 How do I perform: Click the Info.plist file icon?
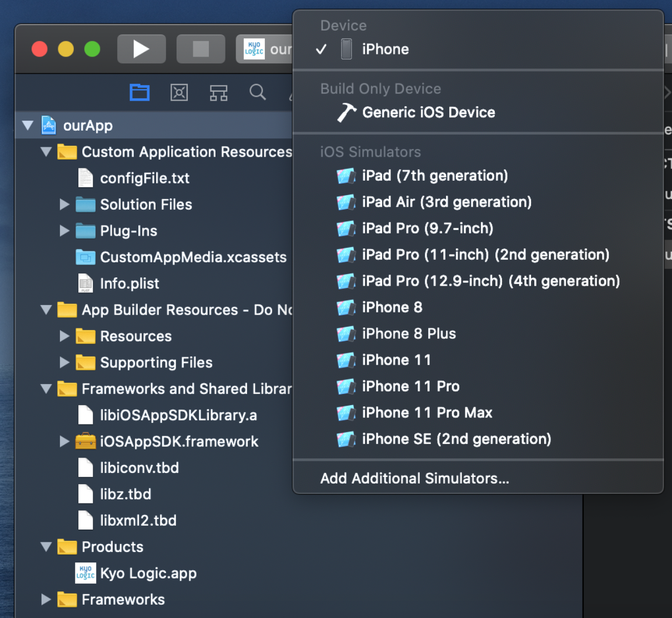[86, 283]
